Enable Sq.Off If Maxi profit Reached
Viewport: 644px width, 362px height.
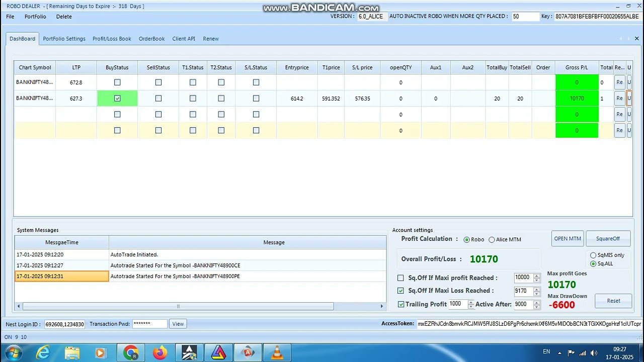click(400, 278)
